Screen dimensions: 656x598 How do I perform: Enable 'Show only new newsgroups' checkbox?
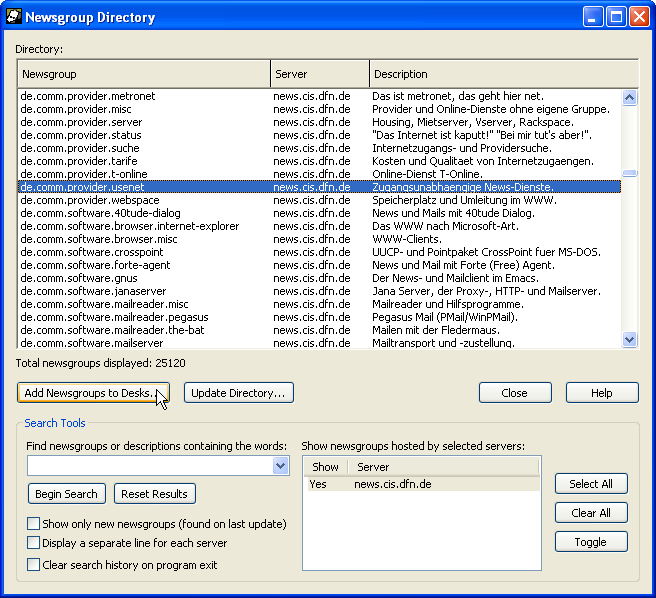[34, 524]
